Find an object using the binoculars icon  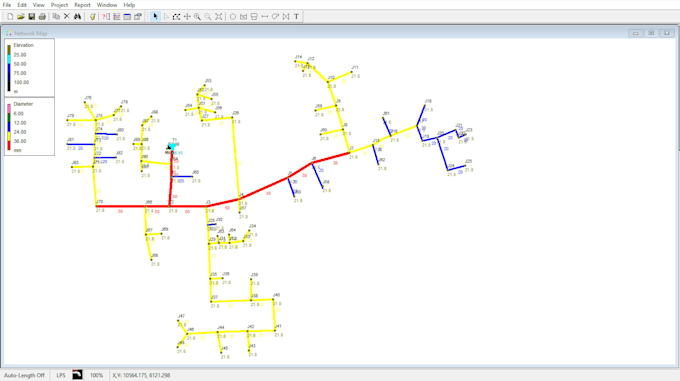pos(77,16)
